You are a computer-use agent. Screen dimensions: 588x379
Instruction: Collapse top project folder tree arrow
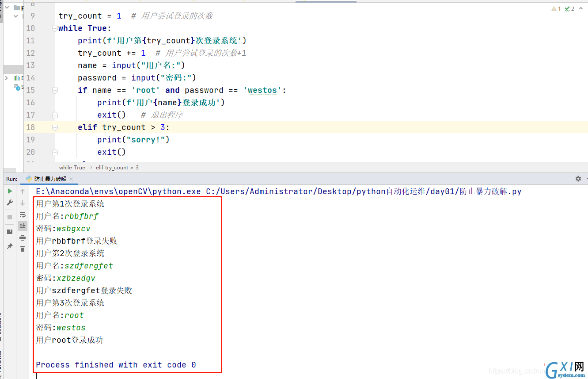pyautogui.click(x=8, y=8)
